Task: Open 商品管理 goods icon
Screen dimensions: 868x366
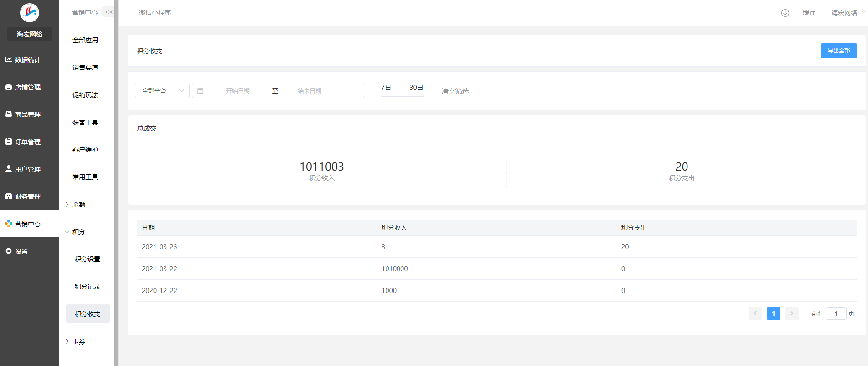Action: 9,114
